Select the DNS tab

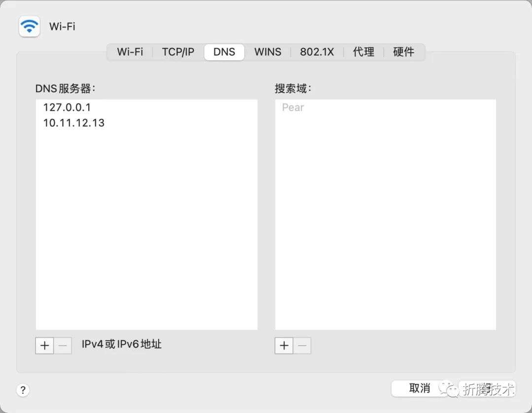(224, 52)
